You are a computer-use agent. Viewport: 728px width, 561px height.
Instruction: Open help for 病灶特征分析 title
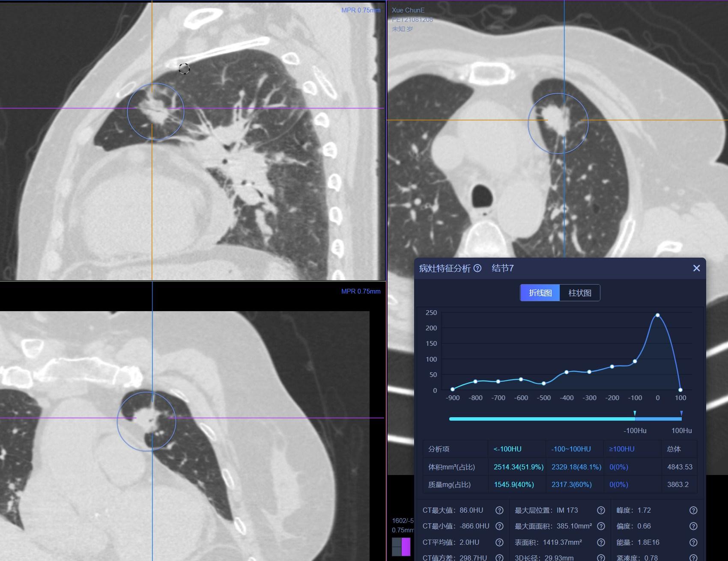477,268
